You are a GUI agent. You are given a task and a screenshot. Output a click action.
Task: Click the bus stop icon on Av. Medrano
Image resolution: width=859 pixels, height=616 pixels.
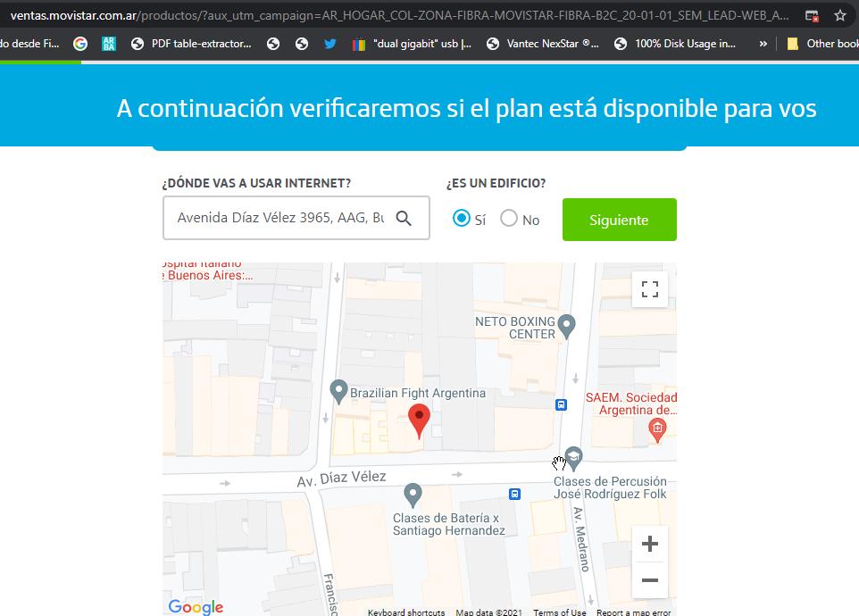[561, 404]
